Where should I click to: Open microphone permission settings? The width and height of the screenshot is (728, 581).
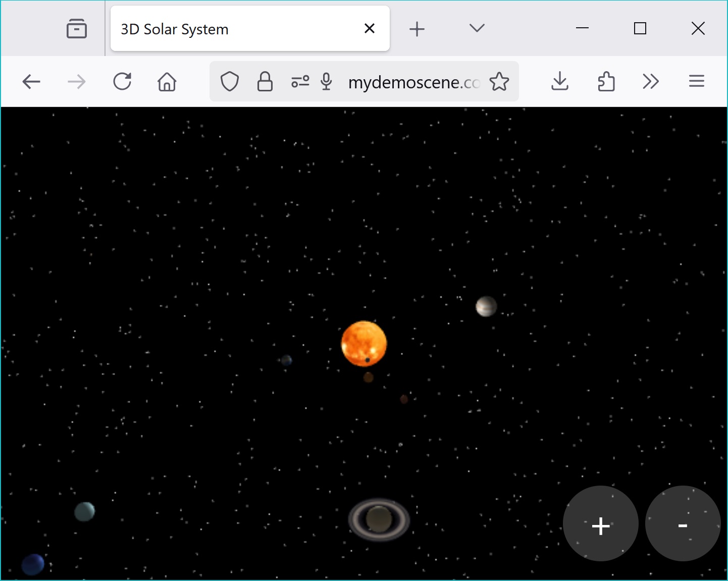point(326,81)
